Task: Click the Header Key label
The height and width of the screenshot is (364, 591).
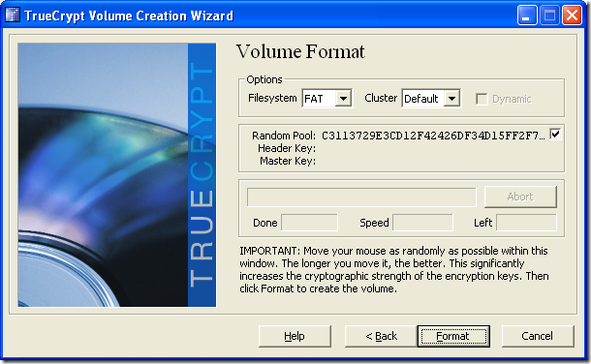Action: click(287, 148)
